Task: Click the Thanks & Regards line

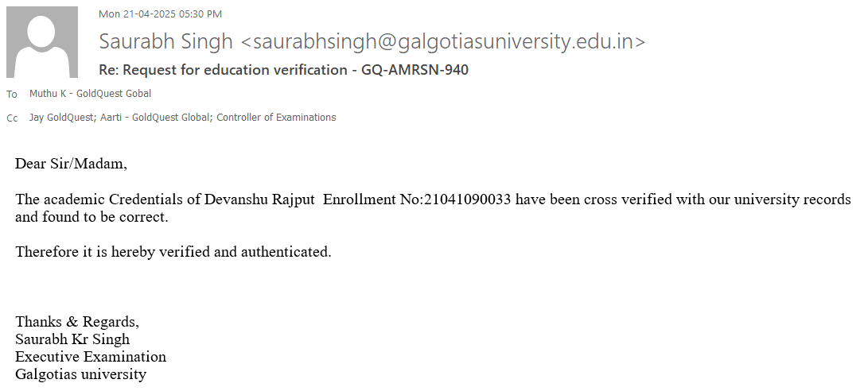Action: click(x=77, y=322)
